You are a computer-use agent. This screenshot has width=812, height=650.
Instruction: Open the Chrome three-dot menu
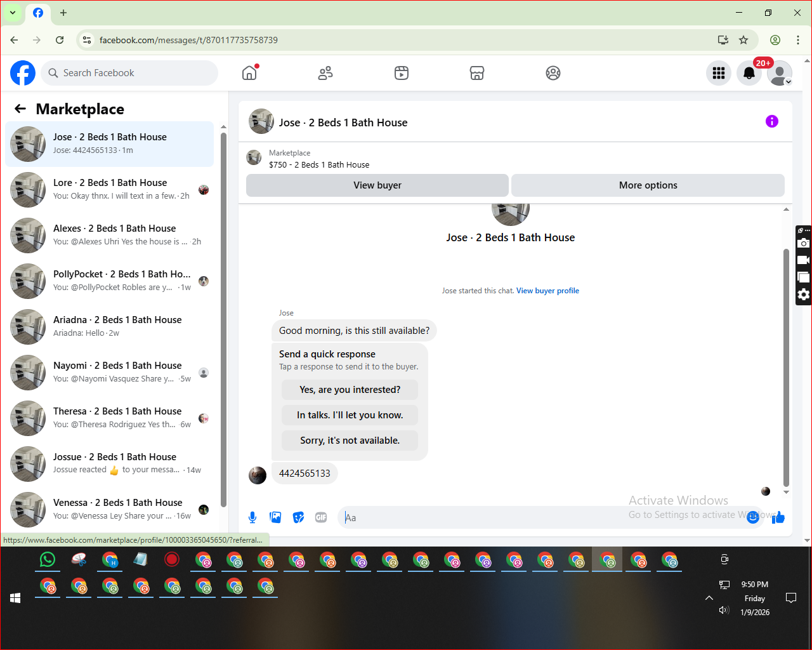798,40
